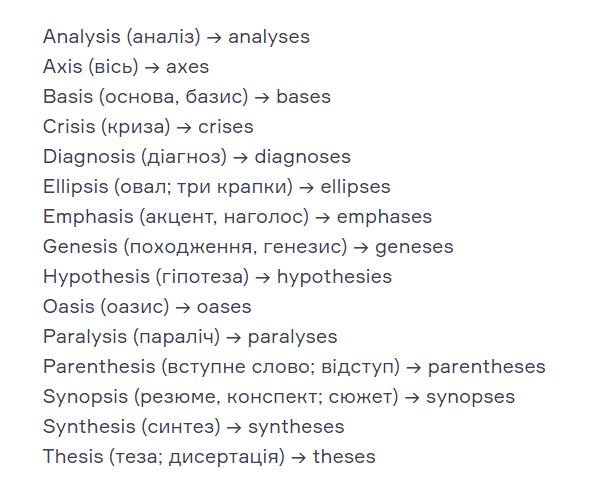Click the word 'Oasis'
Image resolution: width=590 pixels, height=488 pixels.
click(x=68, y=307)
